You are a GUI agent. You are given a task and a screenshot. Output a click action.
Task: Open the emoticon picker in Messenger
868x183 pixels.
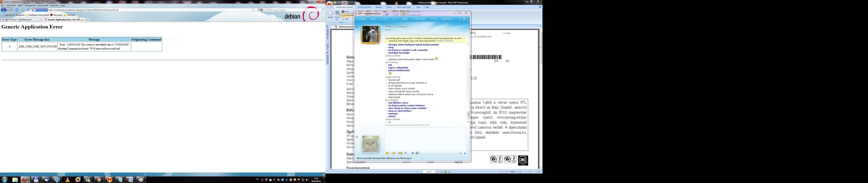[x=387, y=153]
